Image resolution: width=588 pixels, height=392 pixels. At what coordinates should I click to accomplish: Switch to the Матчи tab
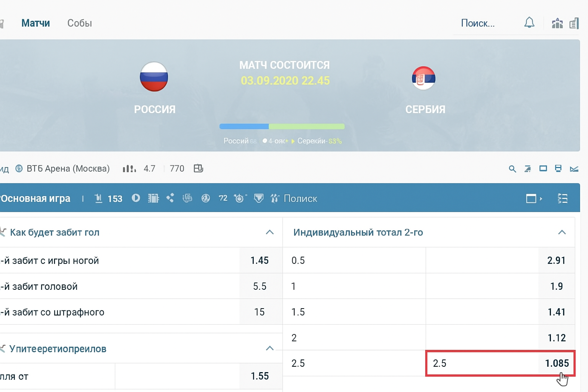tap(36, 23)
